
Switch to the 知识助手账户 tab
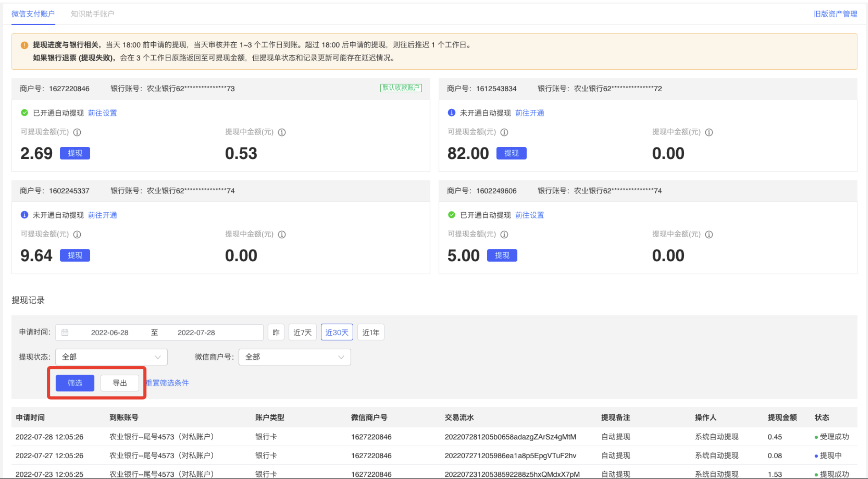click(92, 14)
